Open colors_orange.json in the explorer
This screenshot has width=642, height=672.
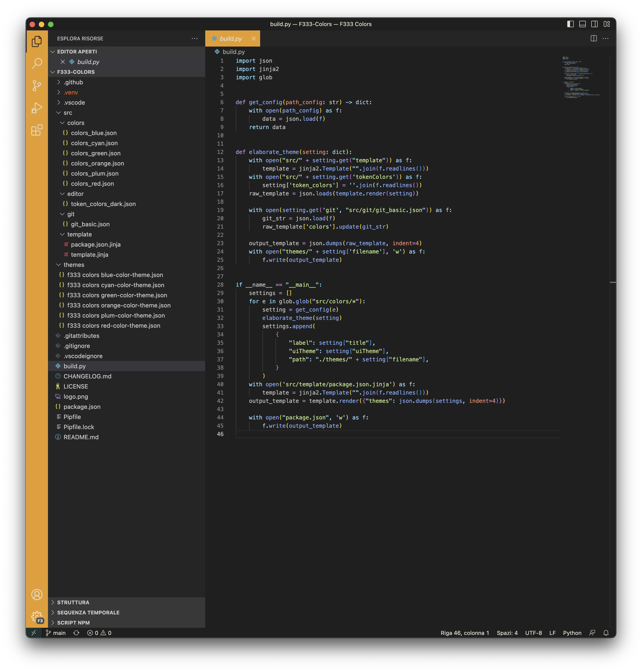pos(97,163)
